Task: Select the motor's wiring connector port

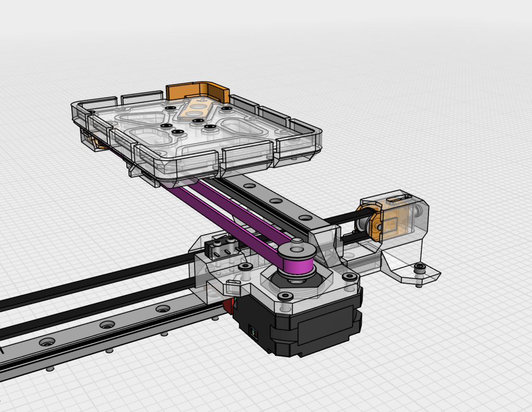Action: 253,331
